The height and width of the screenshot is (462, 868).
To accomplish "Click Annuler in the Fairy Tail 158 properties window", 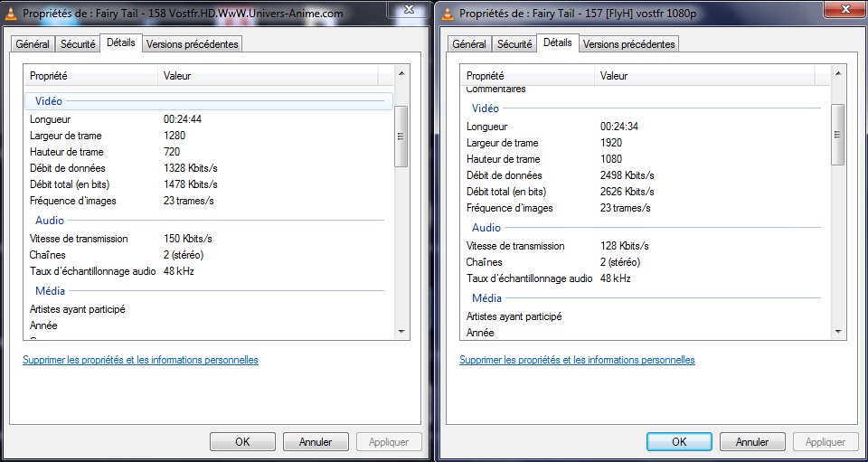I will point(315,442).
